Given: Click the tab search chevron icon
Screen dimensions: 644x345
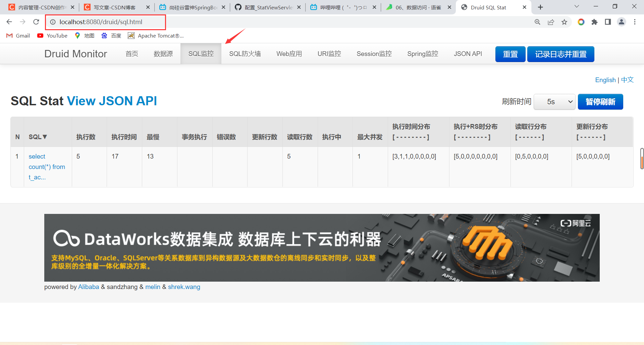Looking at the screenshot, I should (x=577, y=6).
